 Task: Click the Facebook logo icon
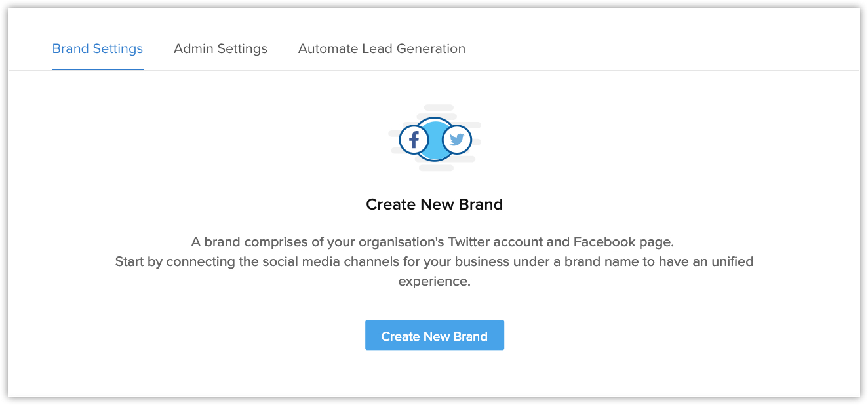click(414, 140)
